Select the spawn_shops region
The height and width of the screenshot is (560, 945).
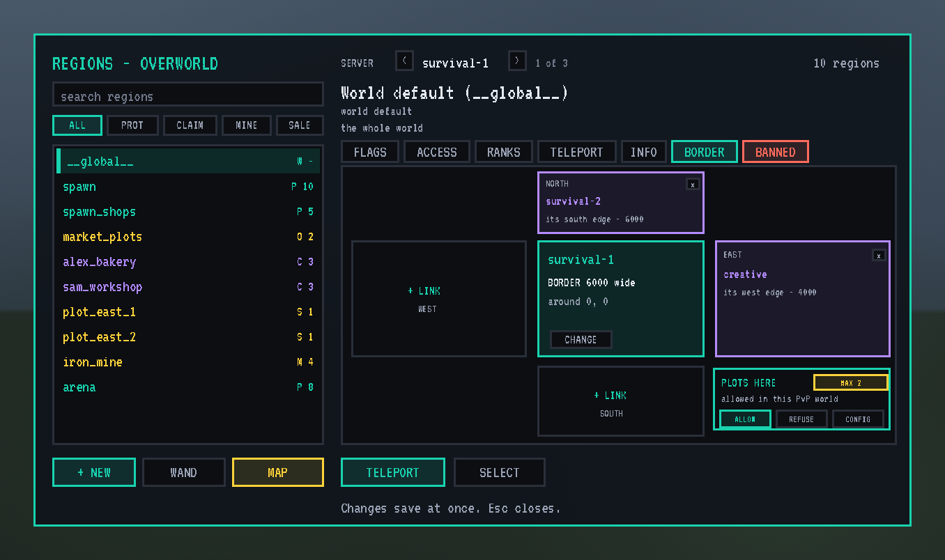pos(188,212)
